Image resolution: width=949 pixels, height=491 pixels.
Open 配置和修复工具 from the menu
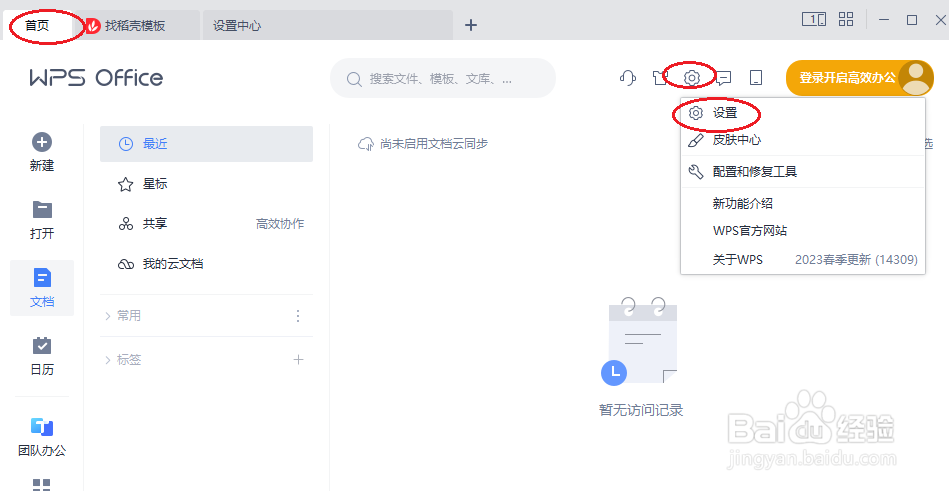pyautogui.click(x=803, y=172)
